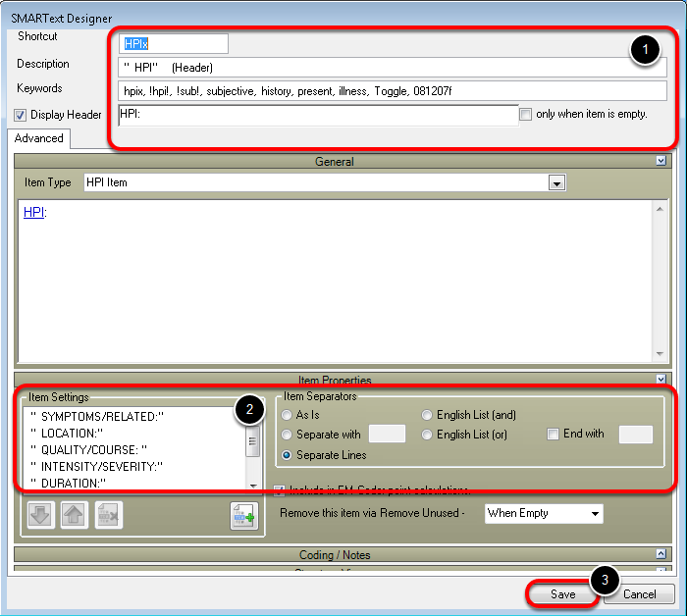Viewport: 687px width, 616px height.
Task: Select the LOCATION: list item
Action: click(x=67, y=433)
